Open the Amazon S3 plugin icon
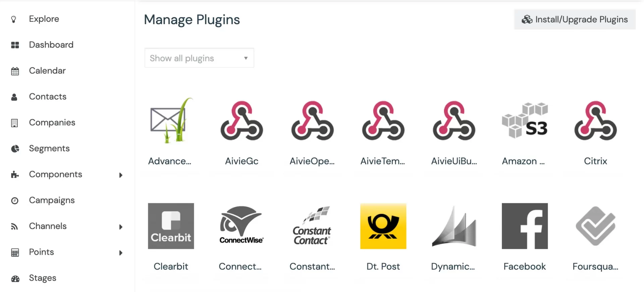This screenshot has height=292, width=644. point(525,121)
